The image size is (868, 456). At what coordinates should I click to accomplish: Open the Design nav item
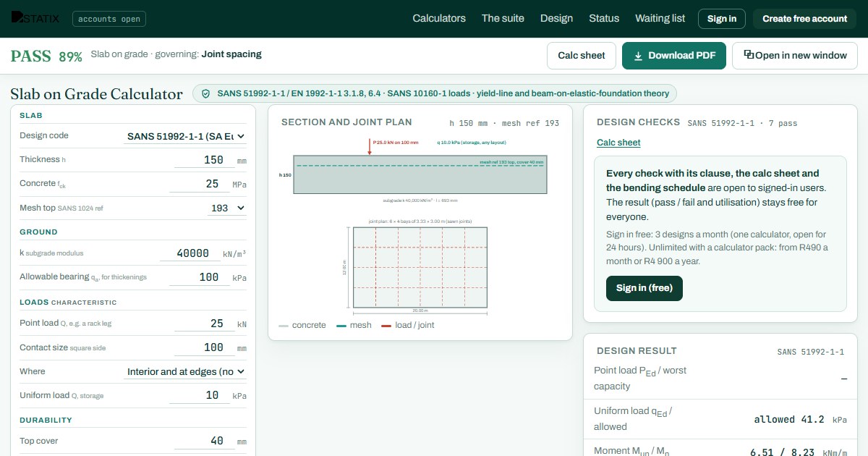tap(556, 18)
